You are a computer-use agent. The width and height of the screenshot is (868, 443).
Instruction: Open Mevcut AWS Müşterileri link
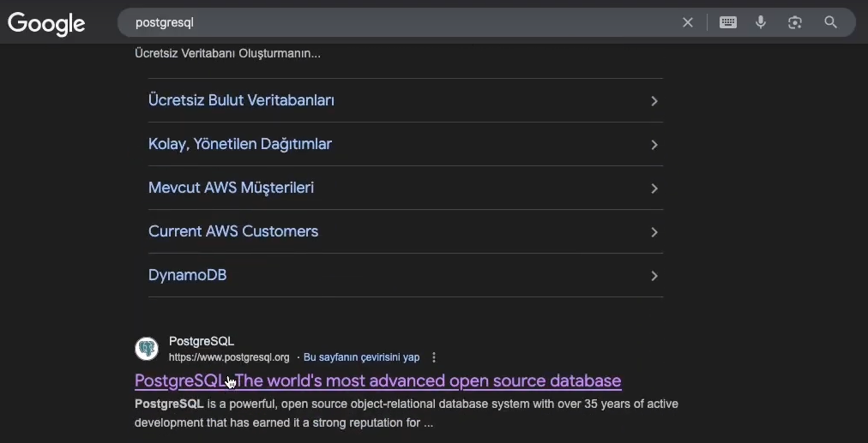pos(231,188)
